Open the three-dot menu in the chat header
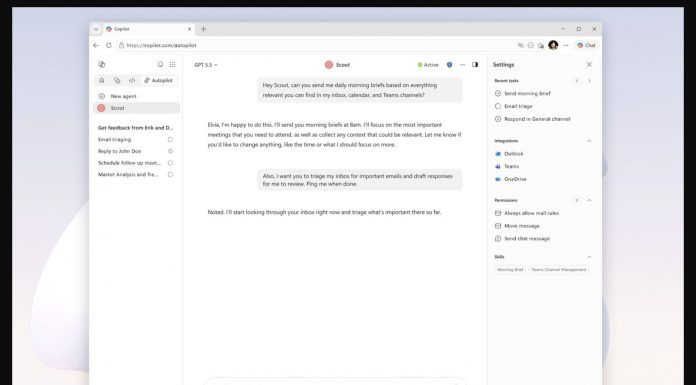696x385 pixels. (462, 65)
